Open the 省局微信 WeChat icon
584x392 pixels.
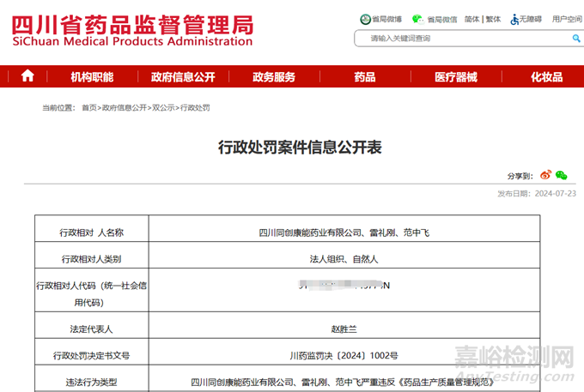(417, 18)
